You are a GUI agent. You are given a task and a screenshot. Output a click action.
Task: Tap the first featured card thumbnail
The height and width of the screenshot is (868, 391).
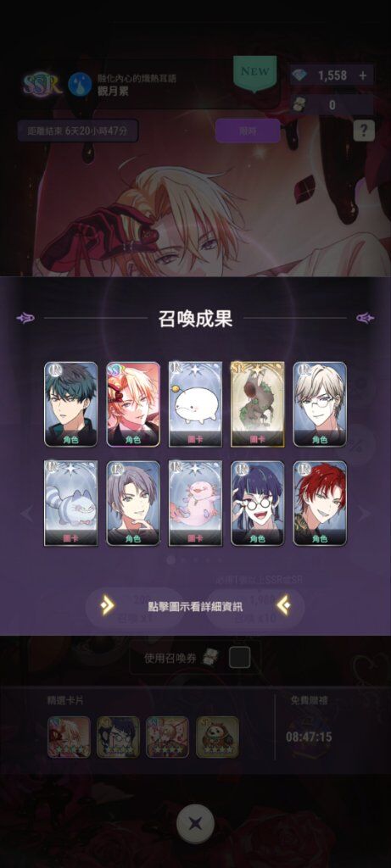click(x=70, y=737)
